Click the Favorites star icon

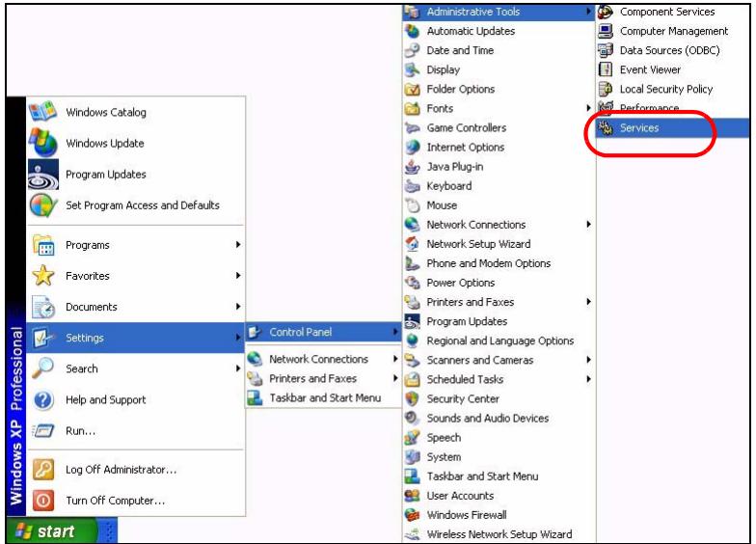[42, 276]
